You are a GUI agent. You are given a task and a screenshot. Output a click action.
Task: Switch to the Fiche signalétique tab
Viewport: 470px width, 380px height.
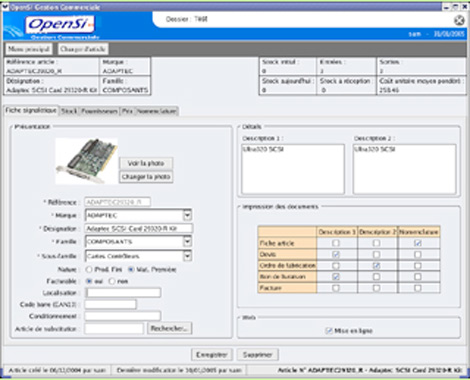pos(31,110)
